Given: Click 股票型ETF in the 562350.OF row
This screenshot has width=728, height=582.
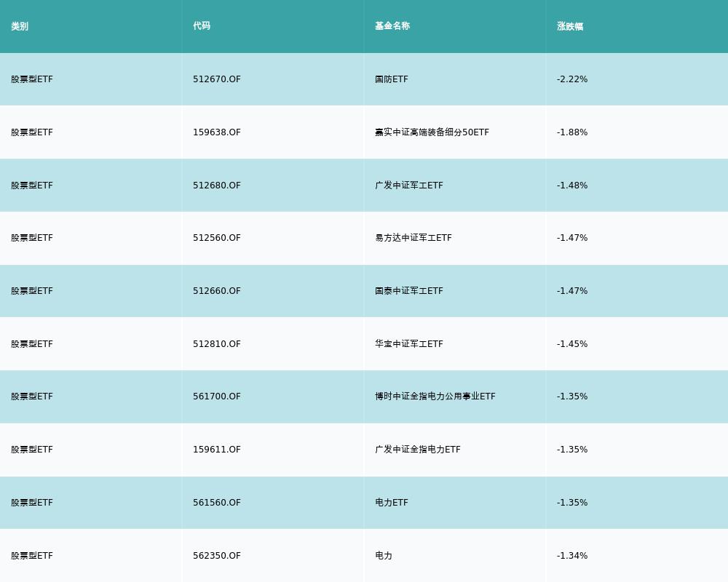Looking at the screenshot, I should [32, 556].
